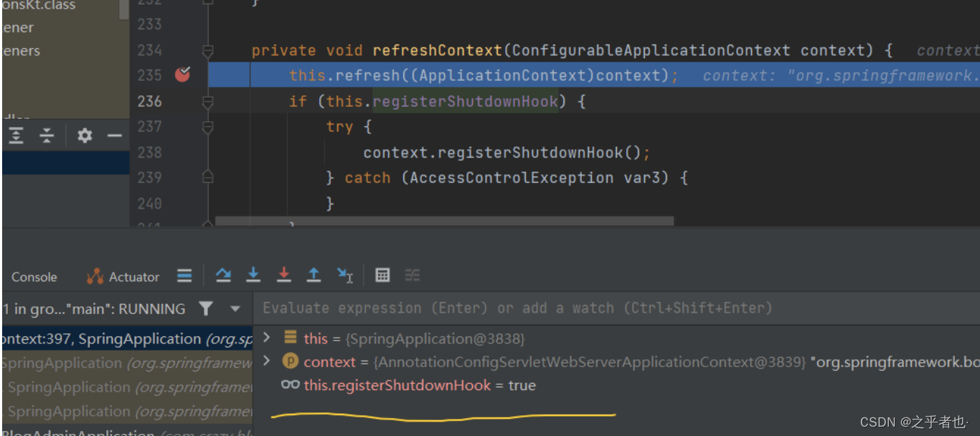Image resolution: width=980 pixels, height=436 pixels.
Task: Expand the this SpringApplication variable
Action: (x=266, y=338)
